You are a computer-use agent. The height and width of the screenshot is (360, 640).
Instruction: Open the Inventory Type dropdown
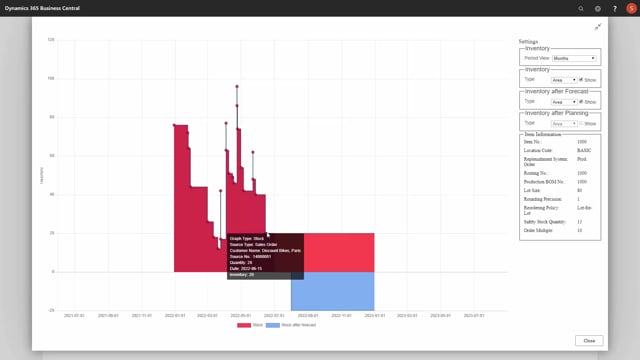point(564,80)
